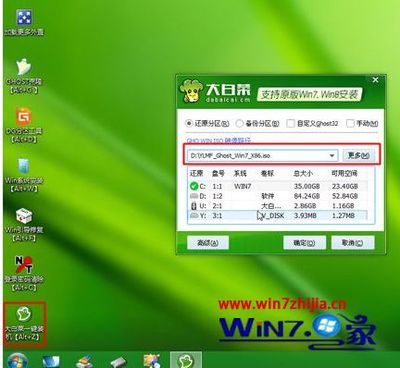Image resolution: width=400 pixels, height=368 pixels.
Task: Click the gray drive taskbar icon
Action: [x=118, y=363]
